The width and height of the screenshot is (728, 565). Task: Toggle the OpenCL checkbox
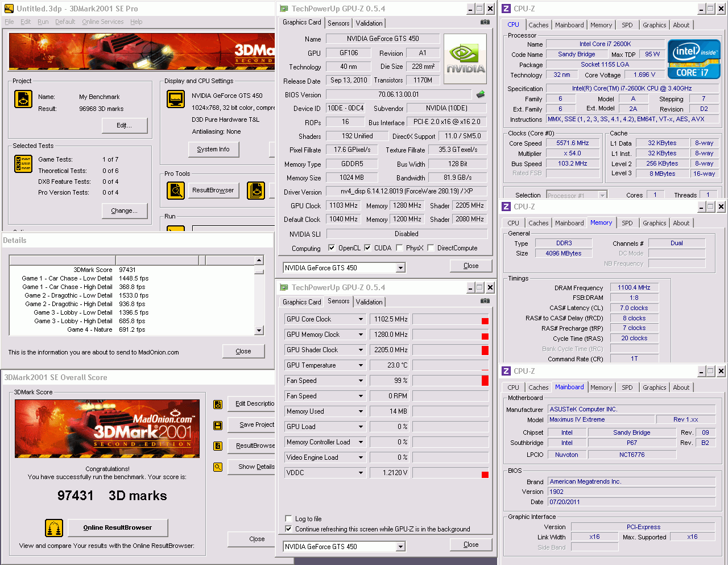tap(332, 248)
